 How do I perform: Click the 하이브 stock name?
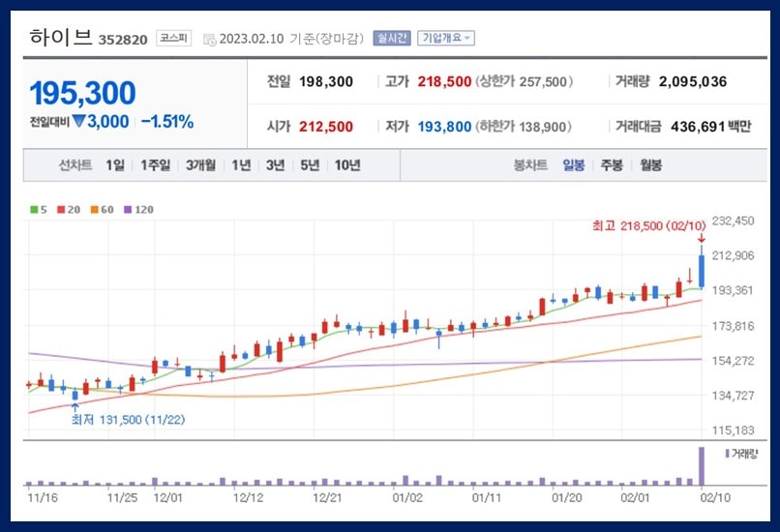click(x=61, y=38)
